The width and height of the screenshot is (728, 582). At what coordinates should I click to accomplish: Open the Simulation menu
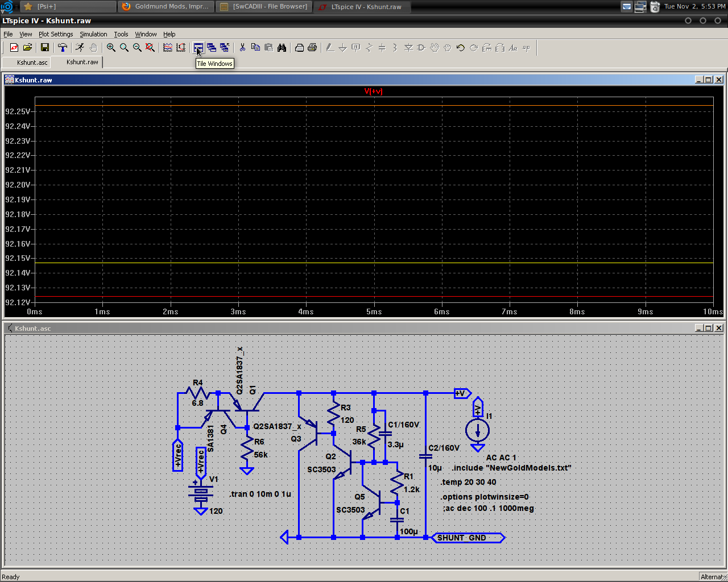tap(93, 34)
